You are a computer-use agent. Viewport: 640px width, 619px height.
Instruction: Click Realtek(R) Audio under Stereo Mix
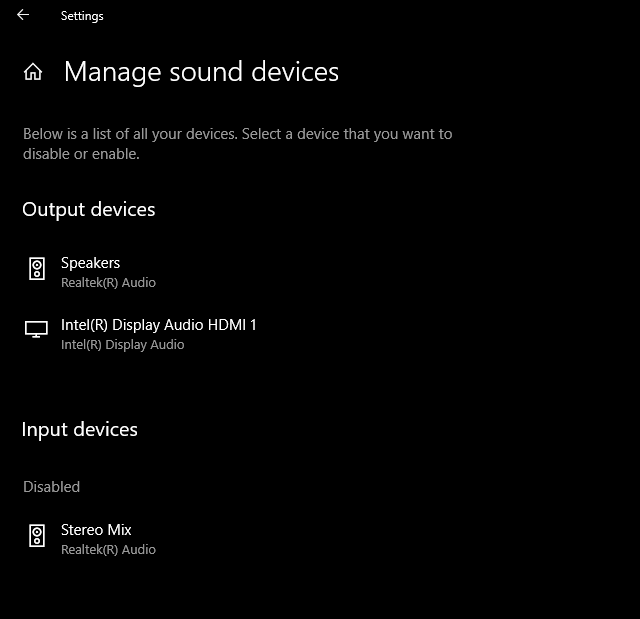[108, 549]
